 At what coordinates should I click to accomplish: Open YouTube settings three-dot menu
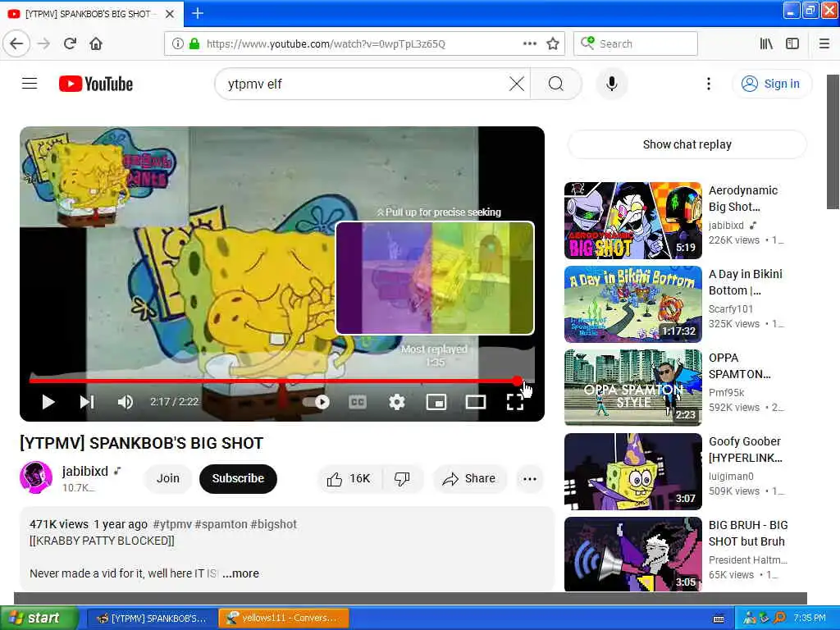point(709,84)
